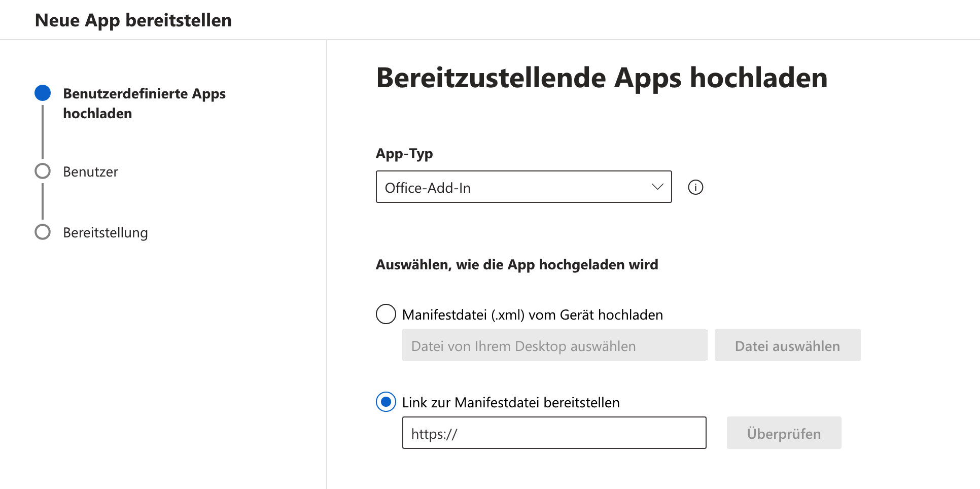Focus the https:// manifest URL field

pyautogui.click(x=554, y=433)
